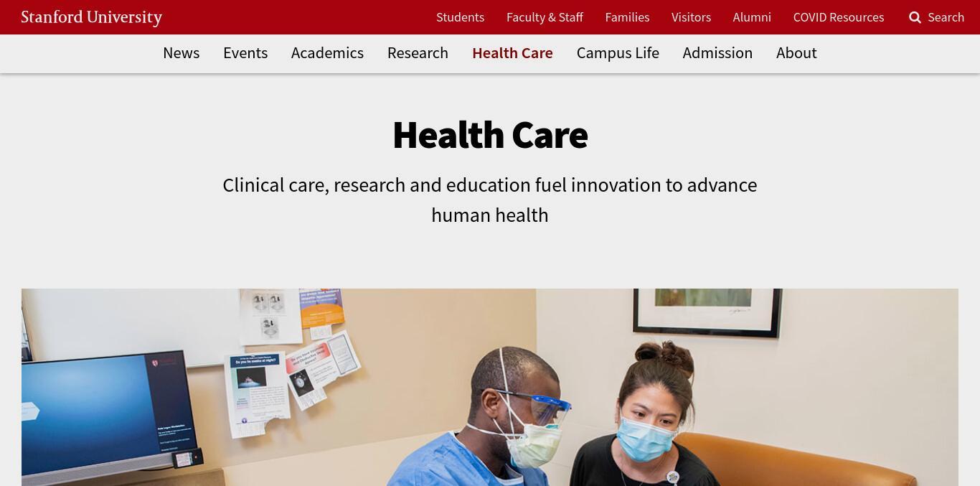Open COVID Resources link

839,17
